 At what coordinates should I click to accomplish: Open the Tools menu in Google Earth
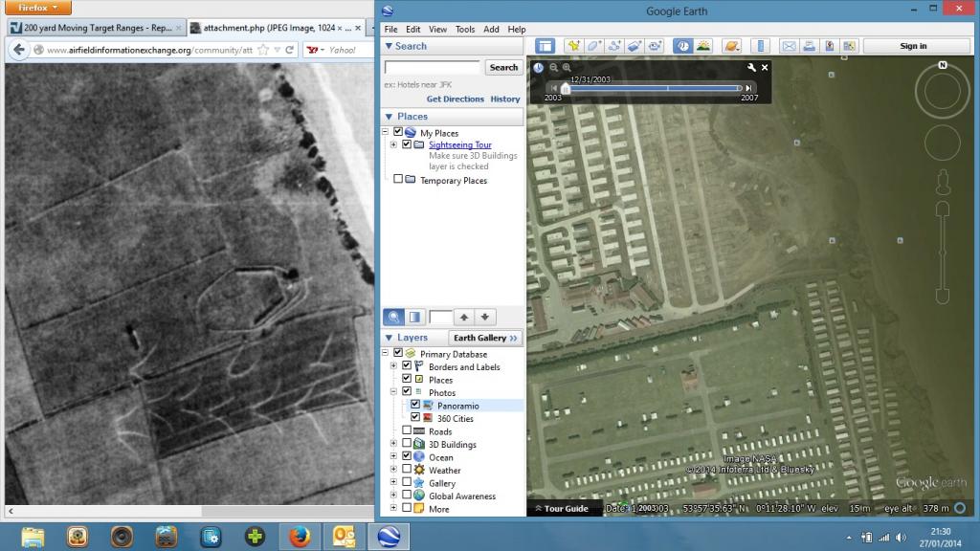tap(465, 30)
